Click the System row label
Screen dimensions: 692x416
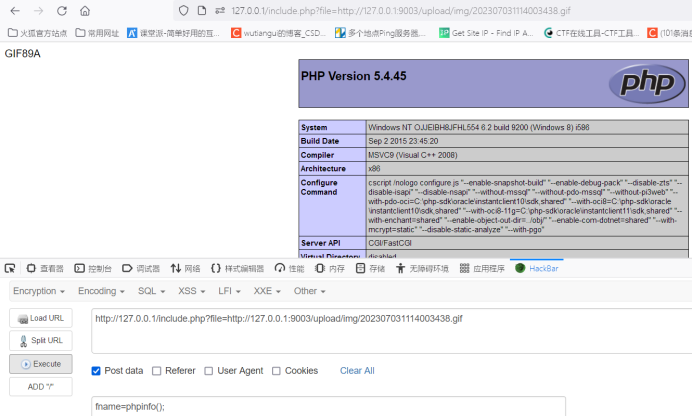click(x=314, y=127)
